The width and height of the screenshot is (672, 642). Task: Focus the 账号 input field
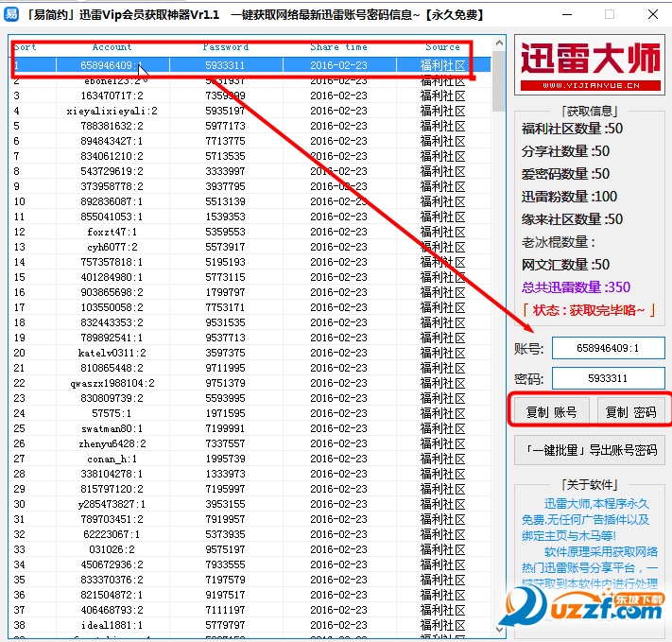(x=608, y=348)
